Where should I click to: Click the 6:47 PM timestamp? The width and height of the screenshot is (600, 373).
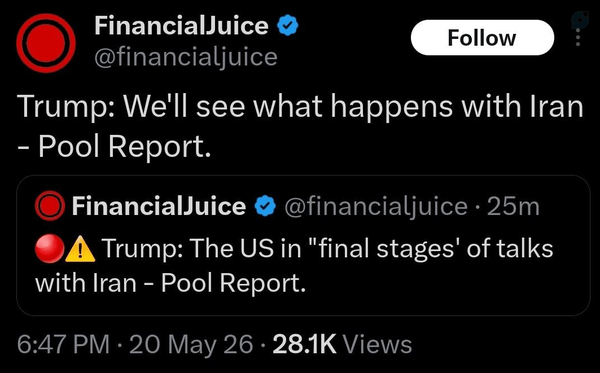(x=63, y=344)
